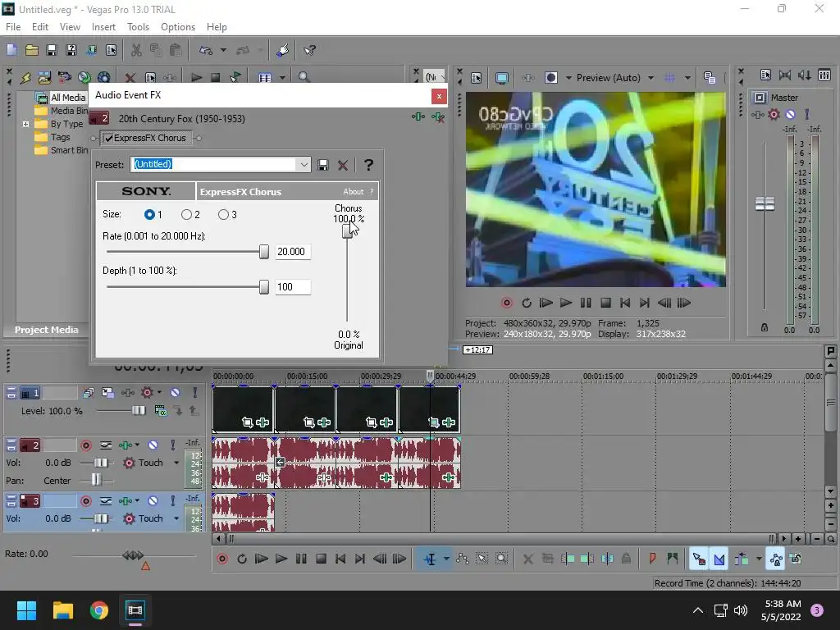Open File Explorer from the taskbar
This screenshot has height=630, width=840.
pyautogui.click(x=62, y=610)
